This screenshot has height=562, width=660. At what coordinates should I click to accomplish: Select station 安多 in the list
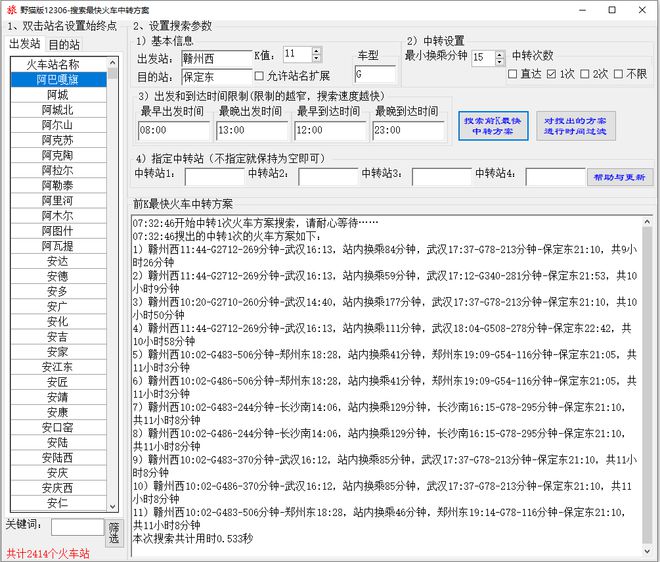pos(58,292)
